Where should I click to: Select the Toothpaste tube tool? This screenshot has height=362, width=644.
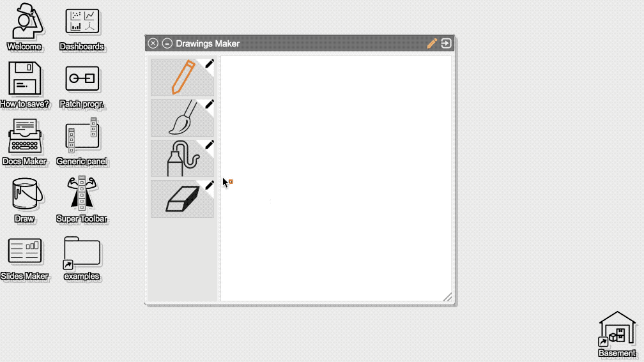pyautogui.click(x=182, y=158)
